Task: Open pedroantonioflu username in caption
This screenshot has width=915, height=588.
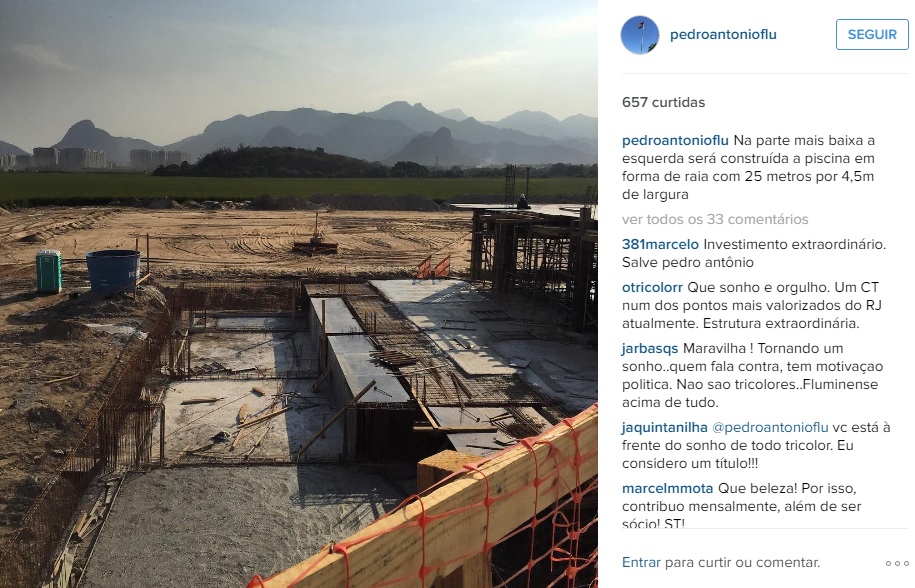Action: [x=675, y=141]
